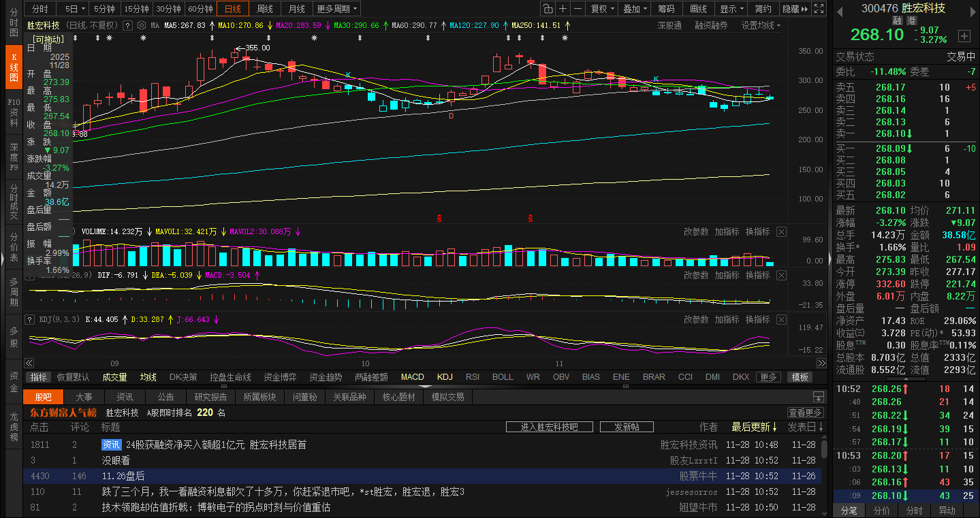This screenshot has height=518, width=980.
Task: Toggle MACD indicator
Action: point(412,377)
